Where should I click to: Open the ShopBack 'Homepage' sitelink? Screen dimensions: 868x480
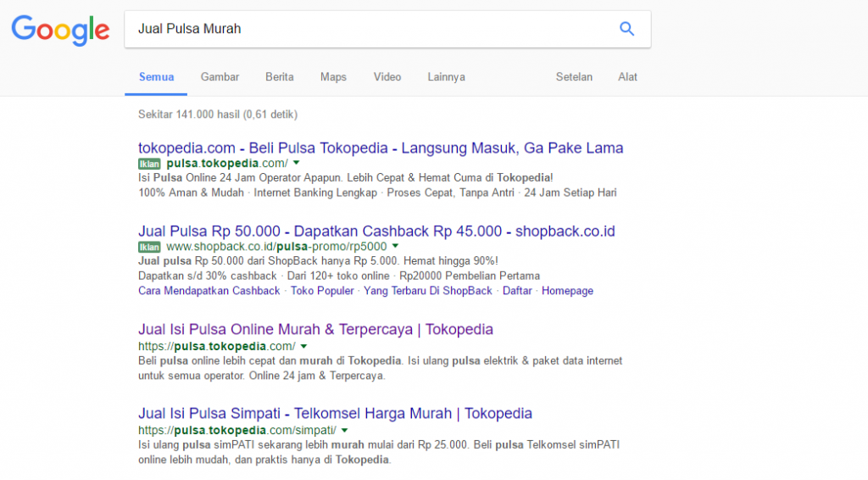(x=567, y=291)
